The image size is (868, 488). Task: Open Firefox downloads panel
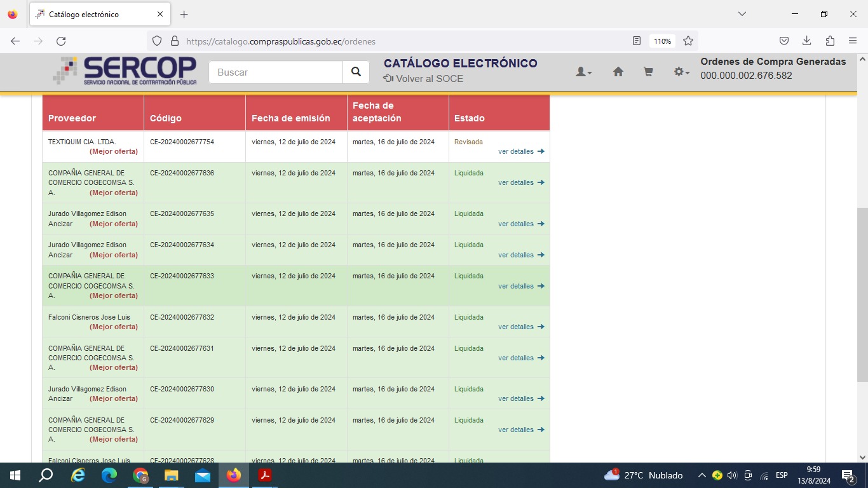pos(806,41)
